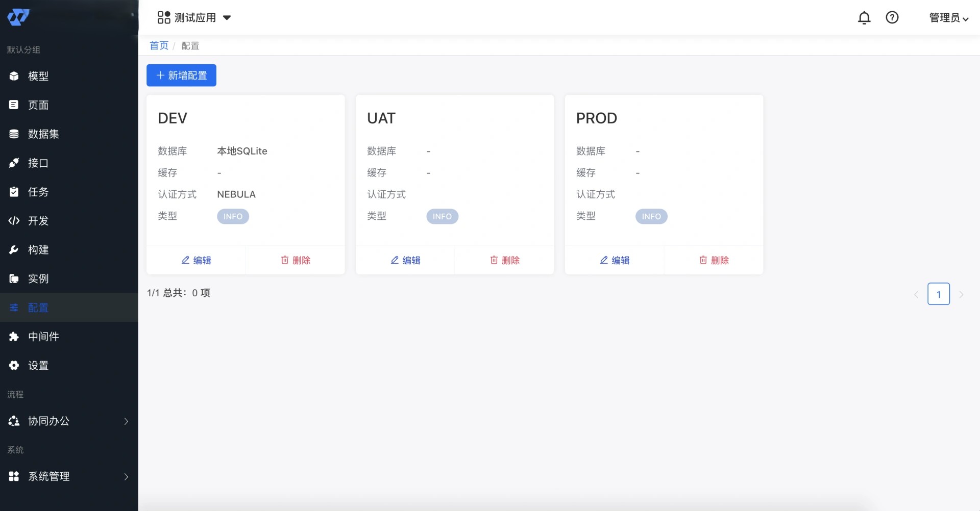This screenshot has height=511, width=980.
Task: Click the PROD card title
Action: pyautogui.click(x=597, y=118)
